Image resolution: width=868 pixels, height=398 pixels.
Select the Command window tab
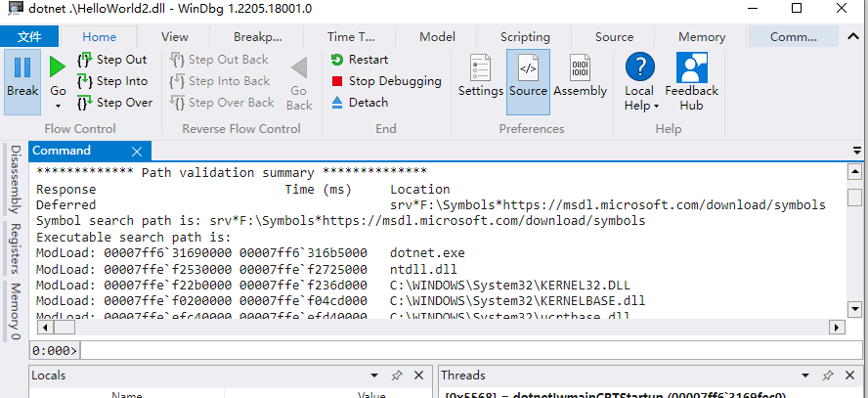pyautogui.click(x=62, y=151)
